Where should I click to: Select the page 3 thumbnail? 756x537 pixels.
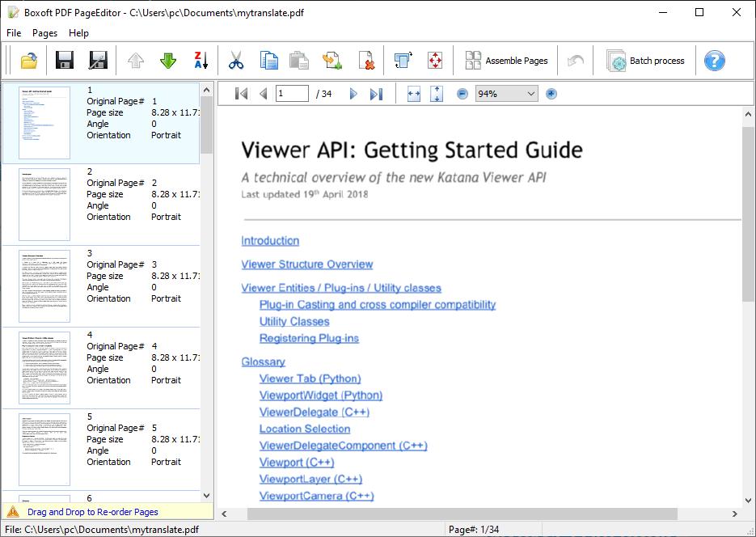click(x=44, y=286)
